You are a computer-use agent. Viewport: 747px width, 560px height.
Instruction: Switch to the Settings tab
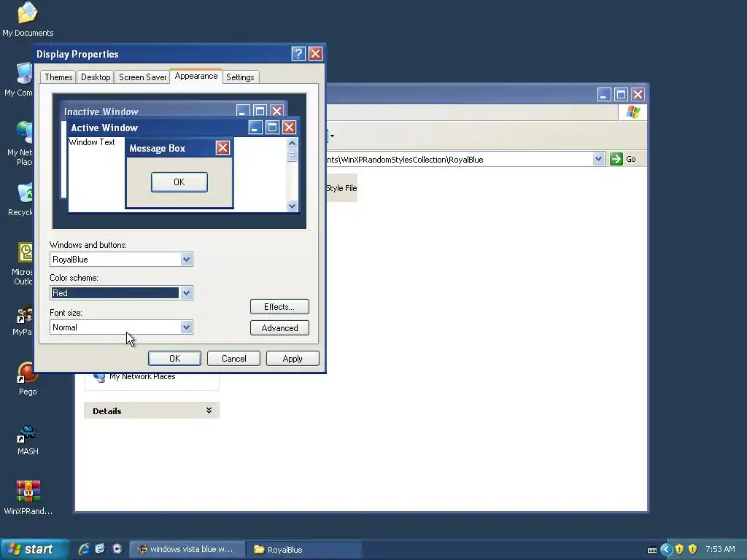coord(239,77)
